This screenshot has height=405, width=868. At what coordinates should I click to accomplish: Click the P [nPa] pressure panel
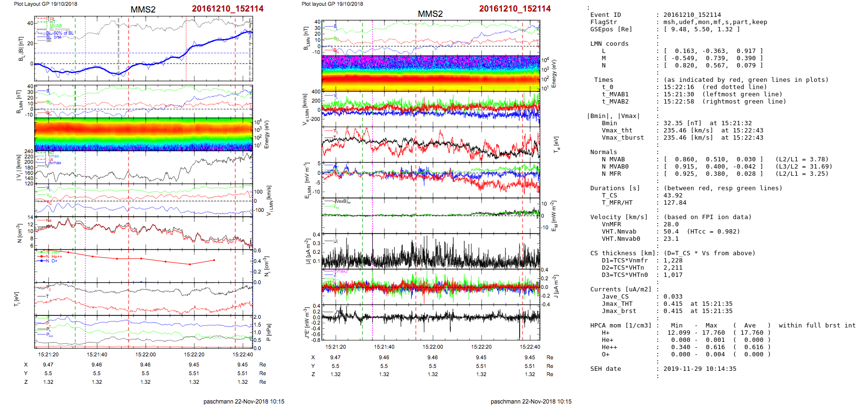(x=143, y=332)
